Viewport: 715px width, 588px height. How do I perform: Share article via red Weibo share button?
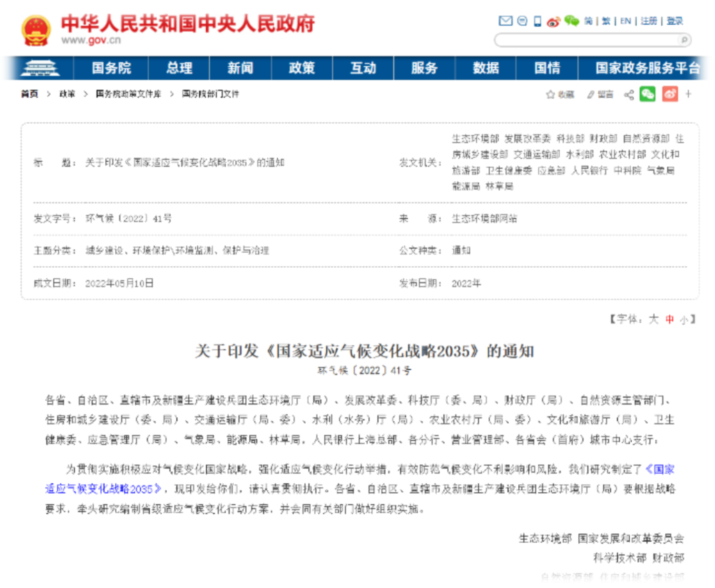point(670,94)
